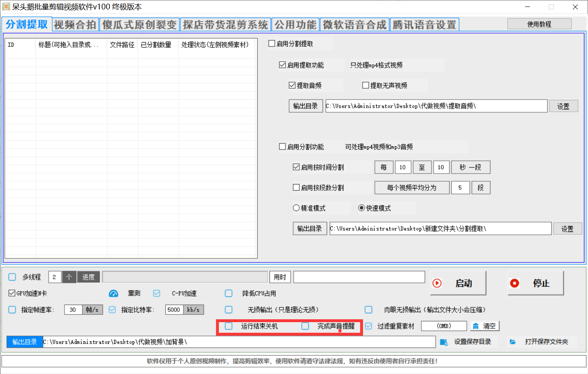Click the 使用教程 button

click(x=539, y=24)
